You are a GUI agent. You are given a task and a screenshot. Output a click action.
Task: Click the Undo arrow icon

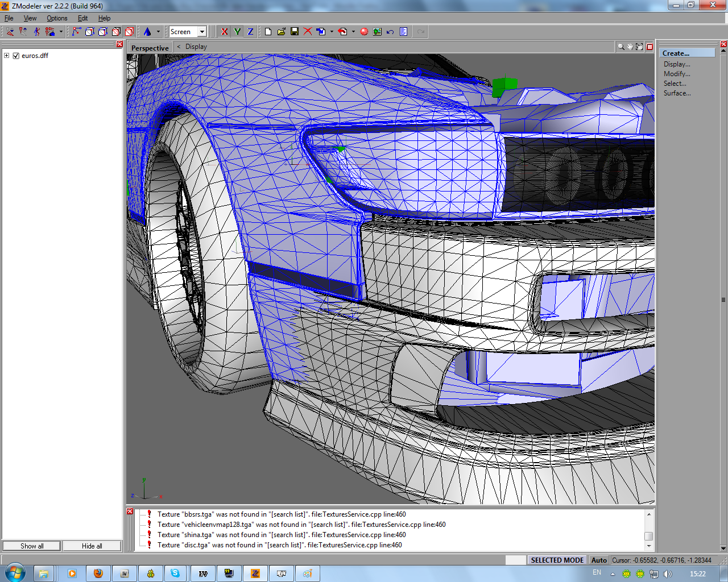click(390, 32)
